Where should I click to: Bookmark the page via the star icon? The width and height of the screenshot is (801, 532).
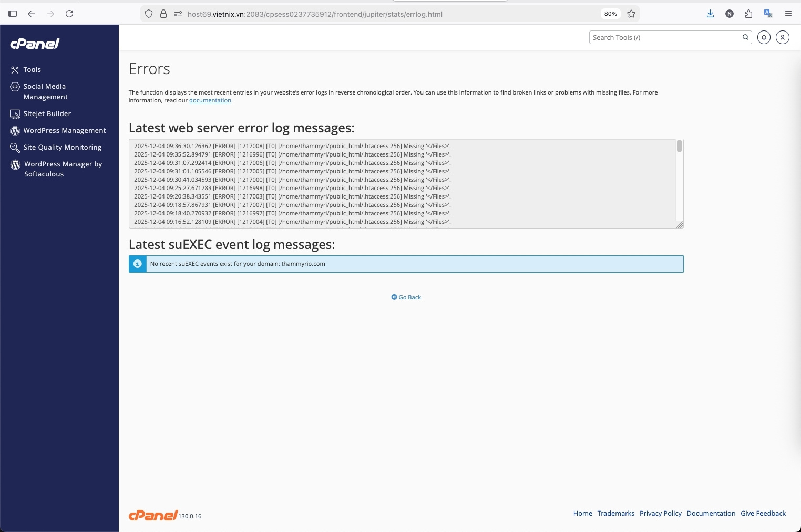coord(631,14)
